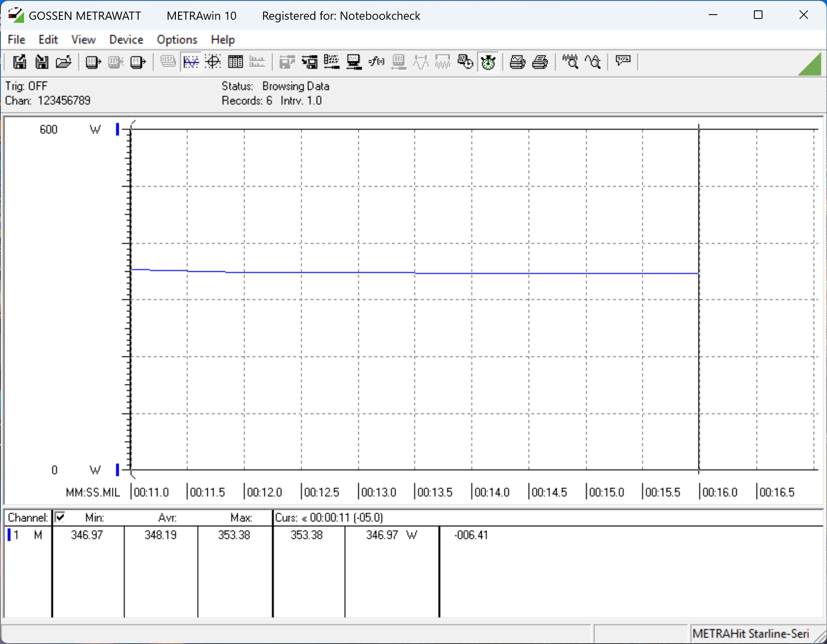This screenshot has width=827, height=644.
Task: Select the Y-t line graph view icon
Action: pos(191,62)
